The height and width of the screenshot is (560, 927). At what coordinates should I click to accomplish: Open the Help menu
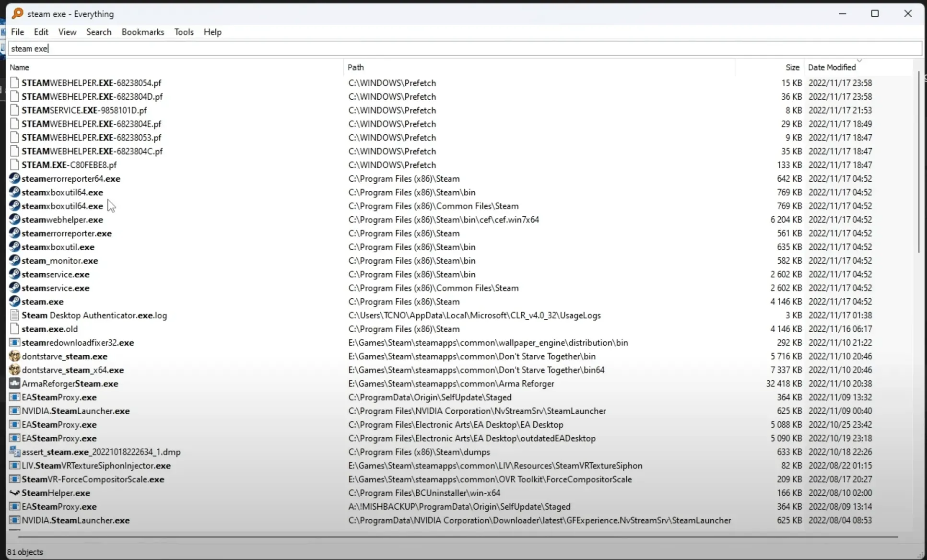tap(212, 32)
